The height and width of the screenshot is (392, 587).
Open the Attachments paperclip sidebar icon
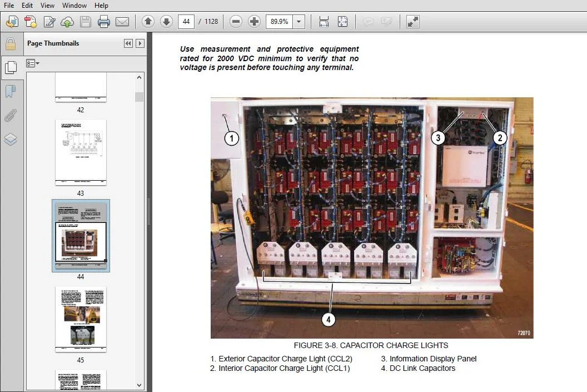coord(11,115)
